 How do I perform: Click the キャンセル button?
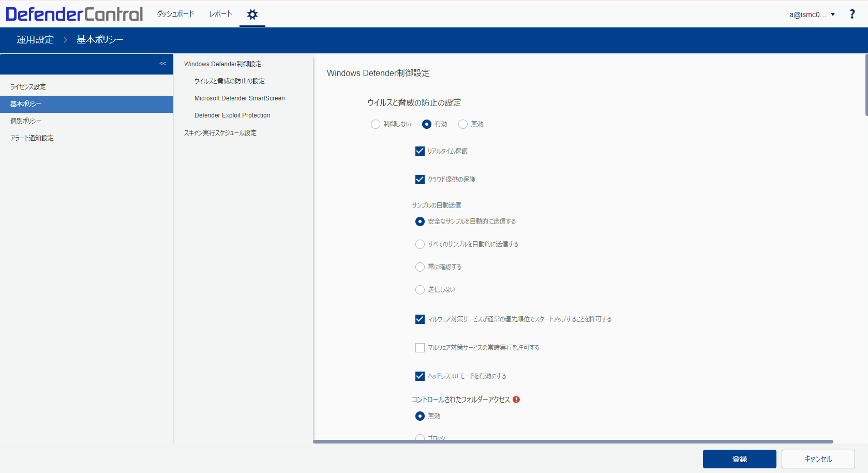coord(818,459)
